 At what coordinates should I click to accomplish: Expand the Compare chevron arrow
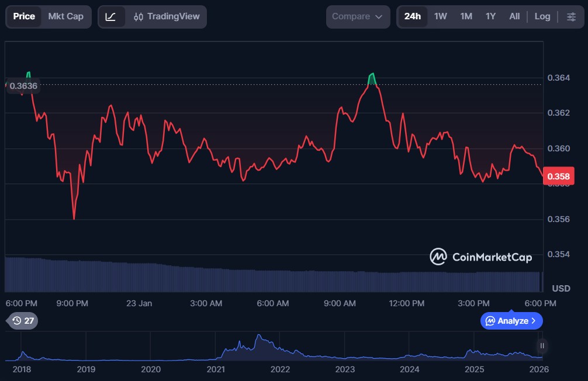(x=379, y=17)
